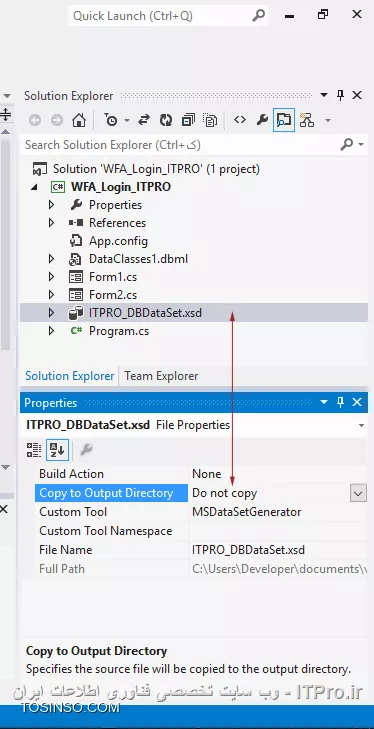This screenshot has width=374, height=729.
Task: Select DataClasses1.dbml file
Action: (x=138, y=258)
